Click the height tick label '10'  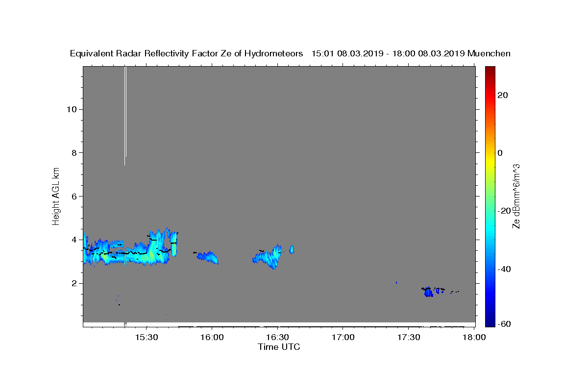[72, 109]
